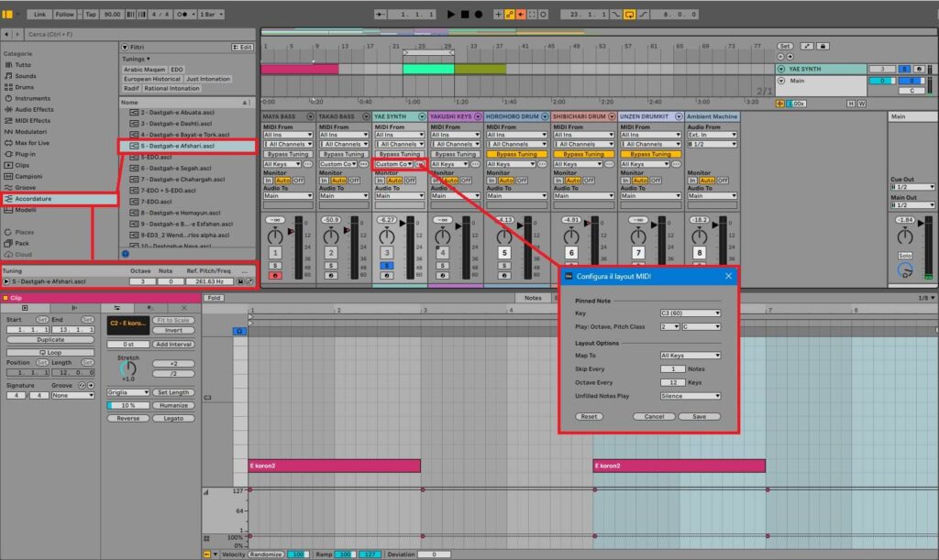This screenshot has height=560, width=939.
Task: Select the 5 - Dastgah-e Afshari.ascl file
Action: point(179,145)
